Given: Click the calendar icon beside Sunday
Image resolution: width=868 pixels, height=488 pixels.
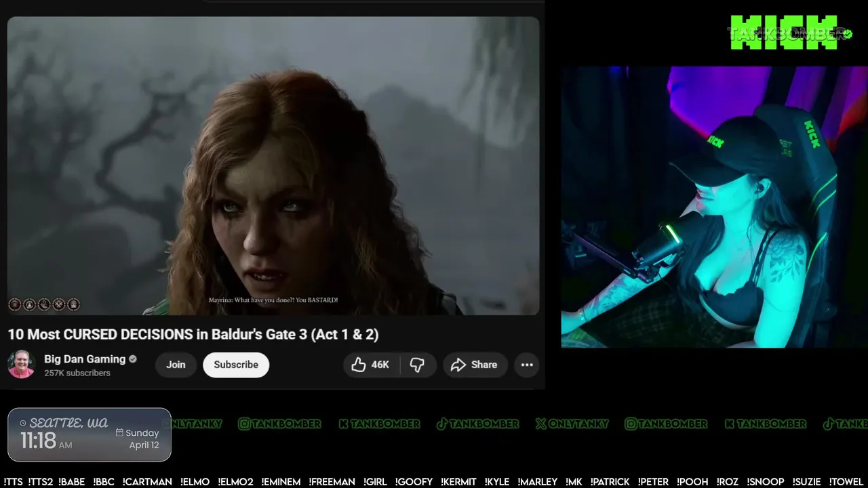Looking at the screenshot, I should point(119,432).
